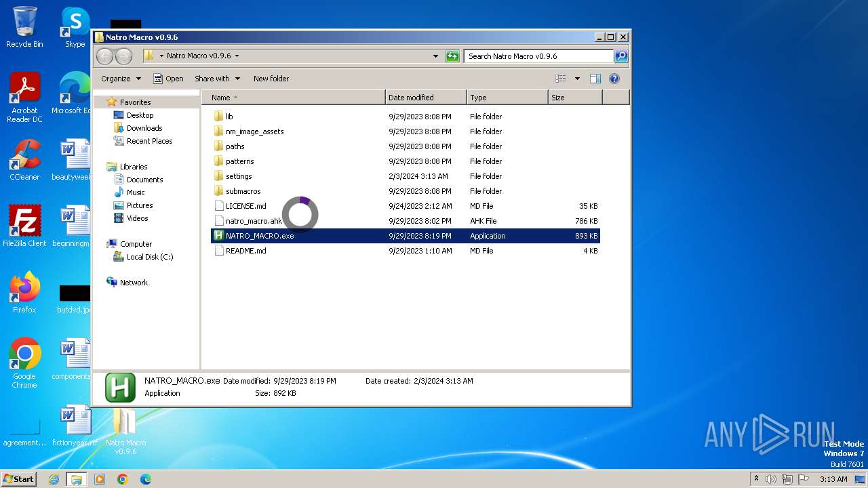Viewport: 868px width, 488px height.
Task: Sort by the Name column header
Action: [294, 98]
